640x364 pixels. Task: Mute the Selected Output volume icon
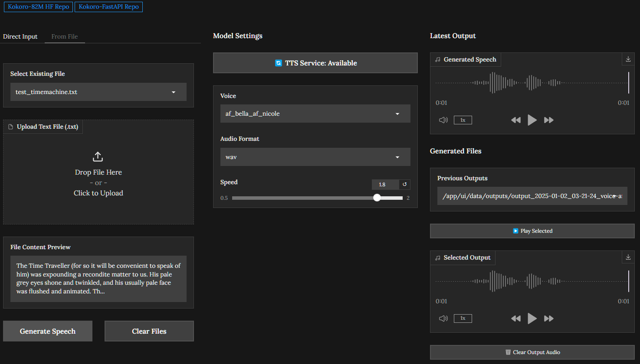click(443, 318)
